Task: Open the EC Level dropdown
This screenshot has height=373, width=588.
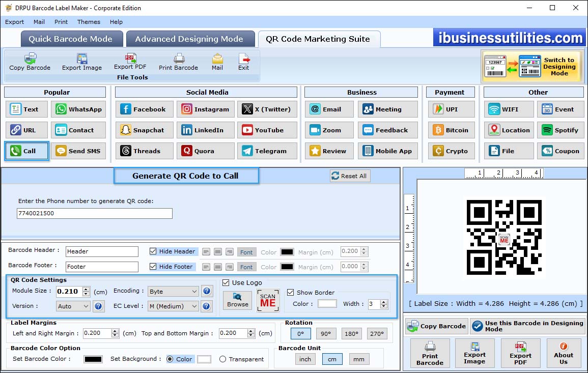Action: pos(173,306)
